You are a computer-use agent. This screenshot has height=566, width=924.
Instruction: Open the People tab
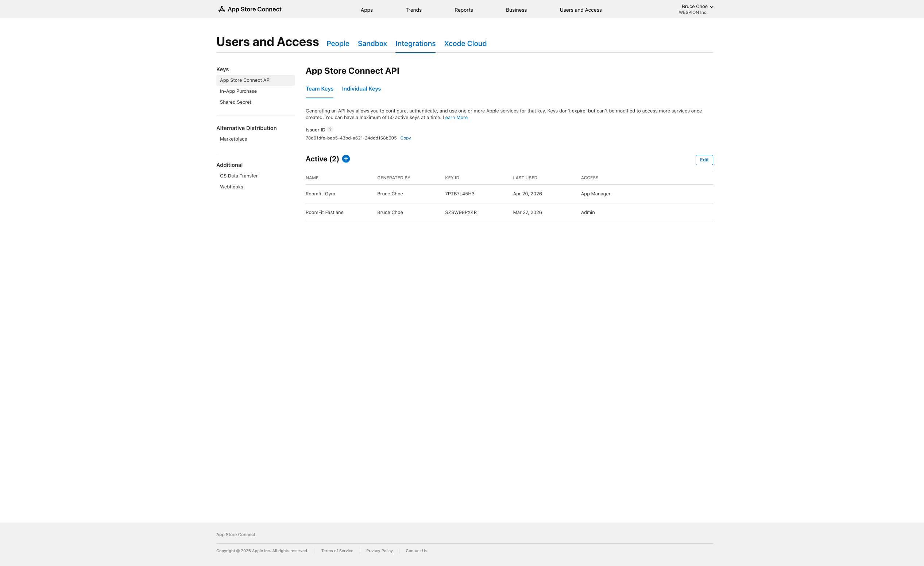[x=337, y=43]
